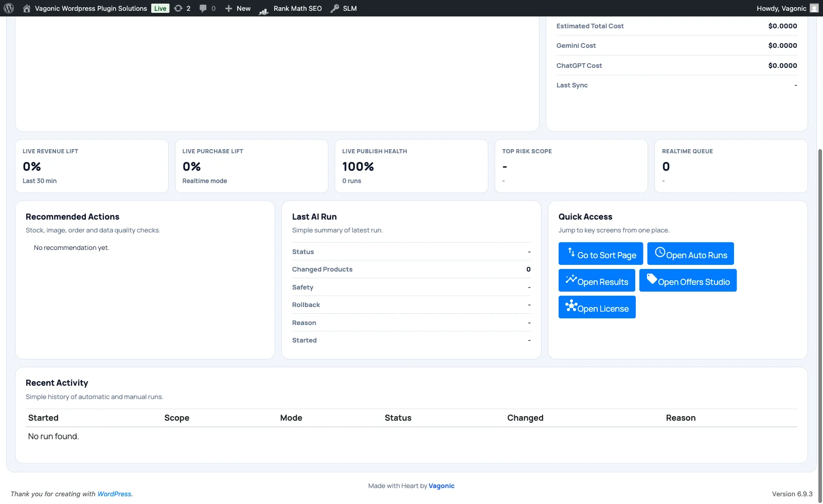This screenshot has height=504, width=823.
Task: Click the Scope column header
Action: [177, 418]
